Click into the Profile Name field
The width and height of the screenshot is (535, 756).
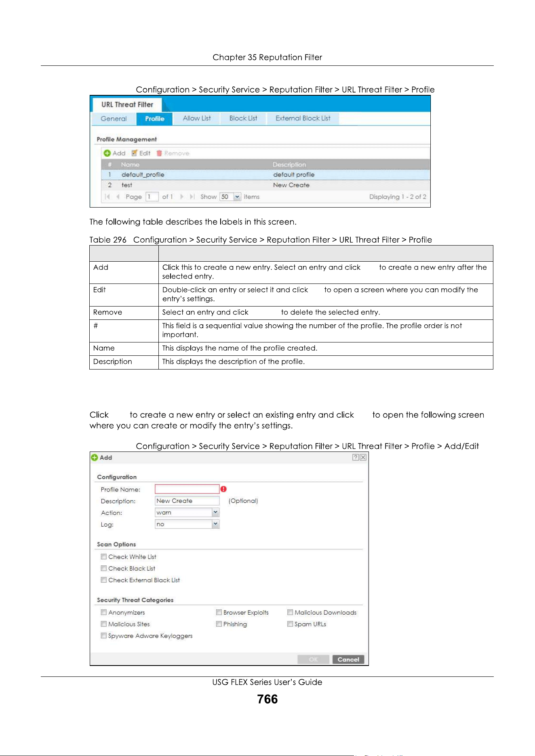click(187, 489)
